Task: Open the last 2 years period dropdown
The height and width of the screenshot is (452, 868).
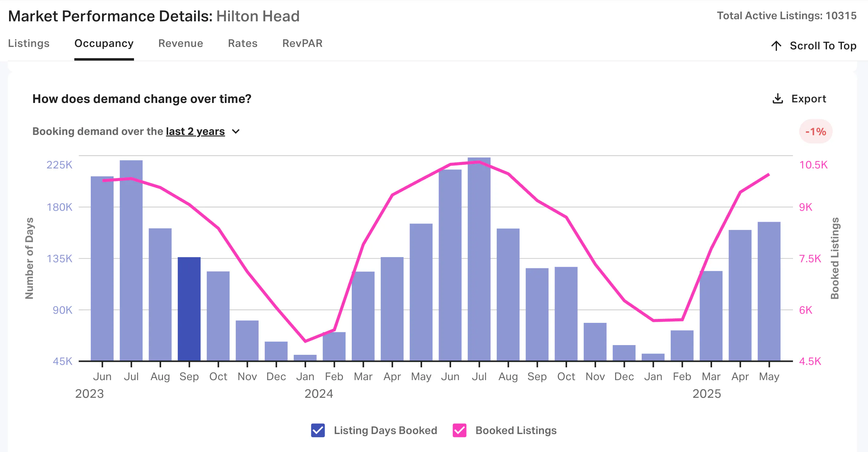Action: tap(195, 131)
